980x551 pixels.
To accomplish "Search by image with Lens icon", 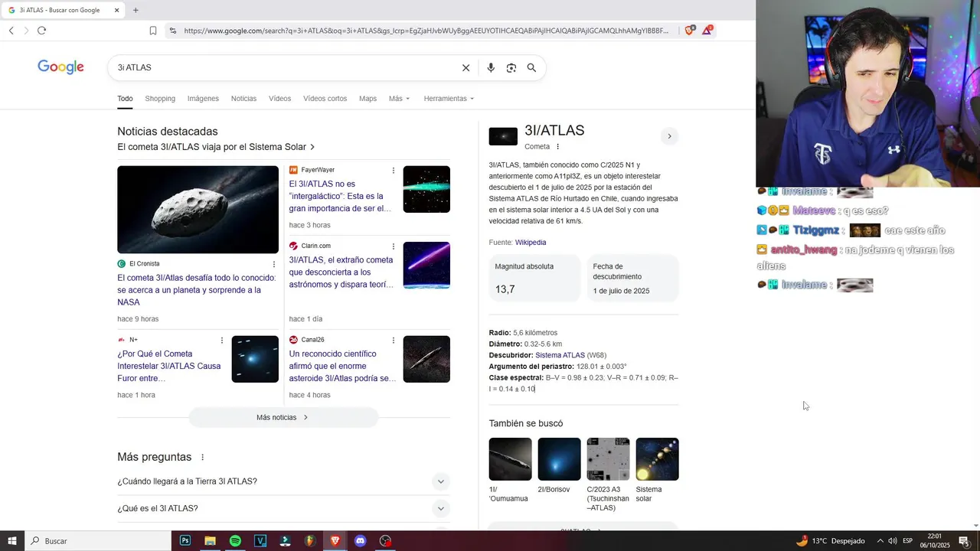I will [x=511, y=67].
